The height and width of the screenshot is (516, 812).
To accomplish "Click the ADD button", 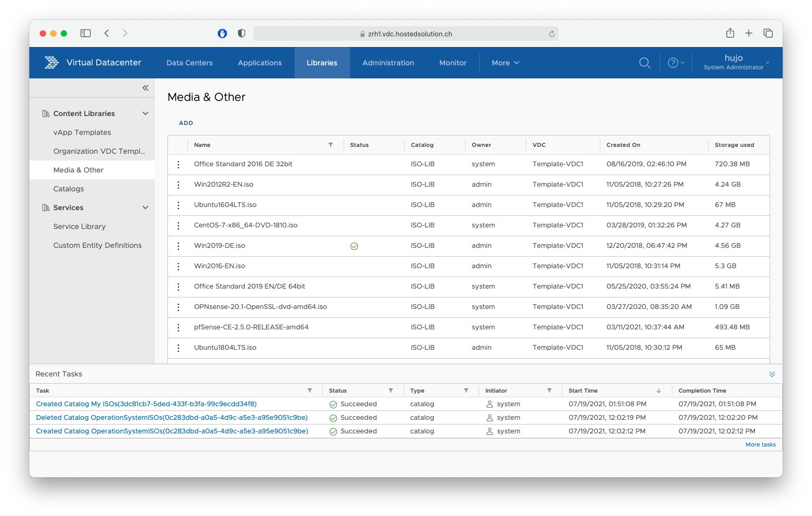I will point(186,123).
